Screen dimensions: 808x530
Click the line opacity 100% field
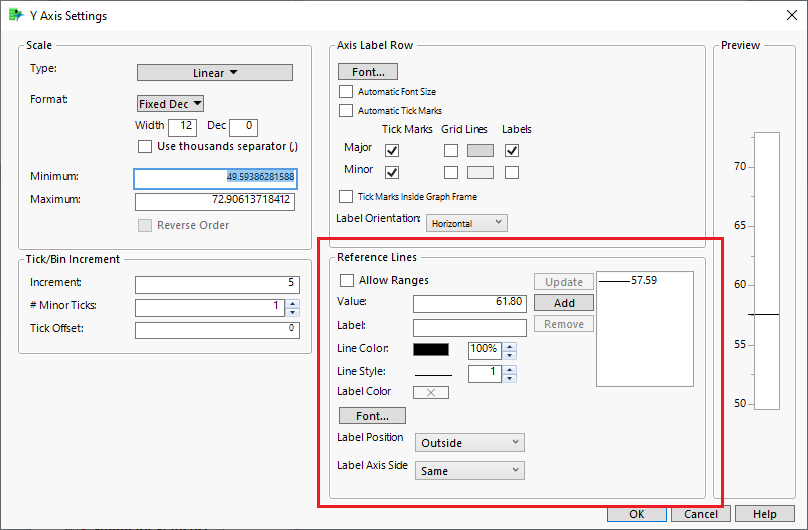tap(484, 350)
